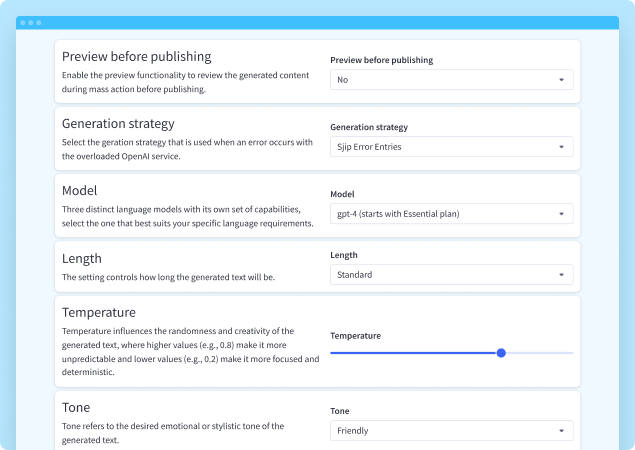Click the bold 'Tone' label above the dropdown
The height and width of the screenshot is (450, 635).
click(x=340, y=411)
